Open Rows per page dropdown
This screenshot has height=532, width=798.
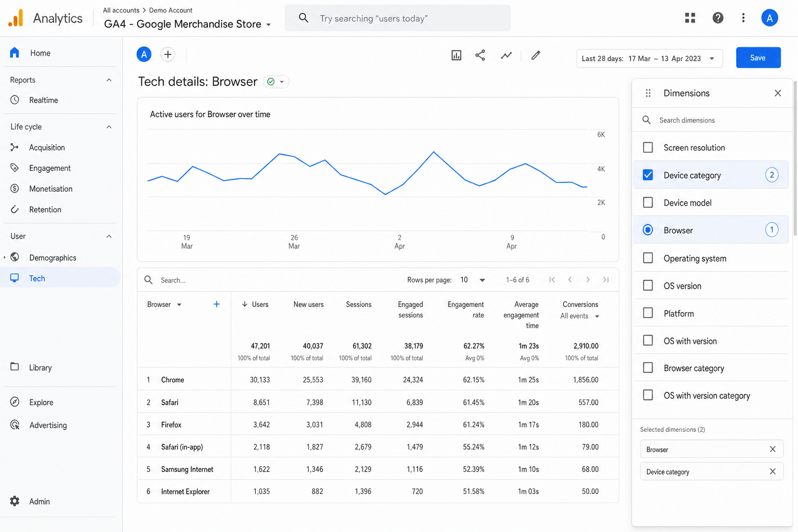[472, 280]
